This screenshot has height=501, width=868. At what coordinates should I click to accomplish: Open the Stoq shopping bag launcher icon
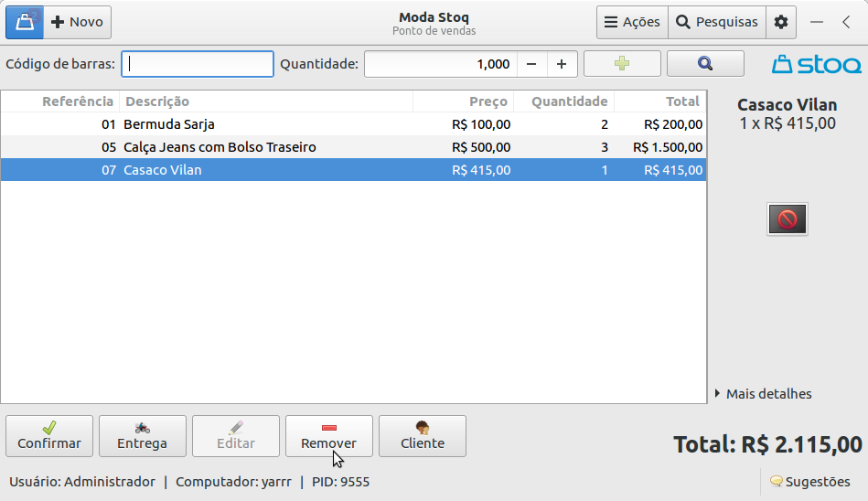pyautogui.click(x=25, y=22)
